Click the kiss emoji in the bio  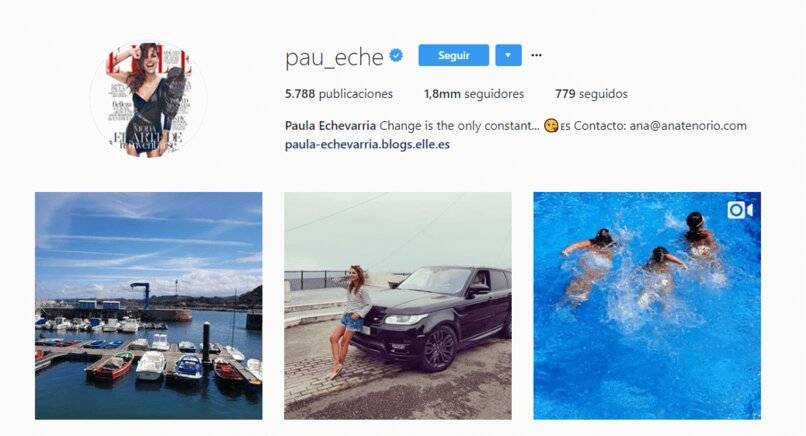551,126
